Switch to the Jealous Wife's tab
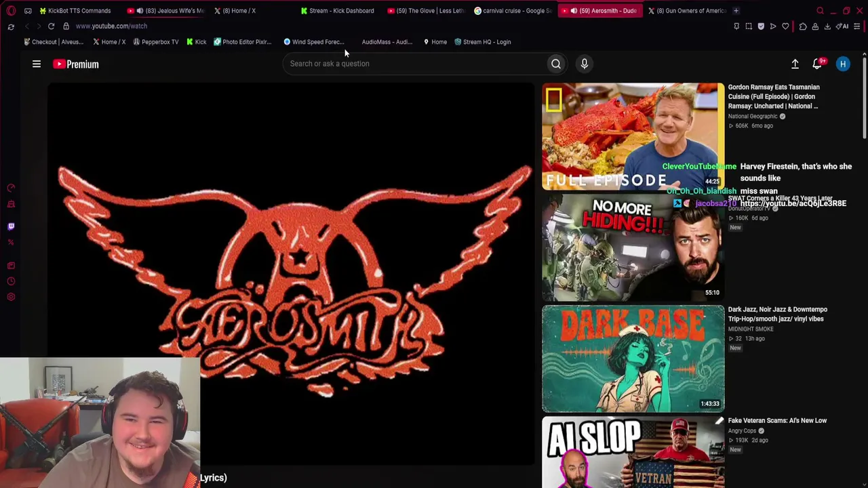 click(167, 11)
